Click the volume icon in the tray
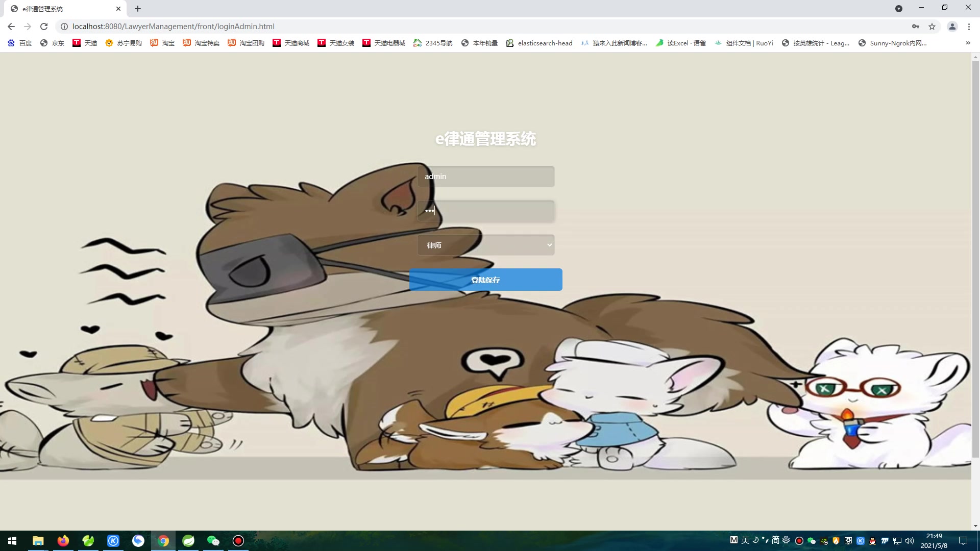The height and width of the screenshot is (551, 980). (910, 541)
